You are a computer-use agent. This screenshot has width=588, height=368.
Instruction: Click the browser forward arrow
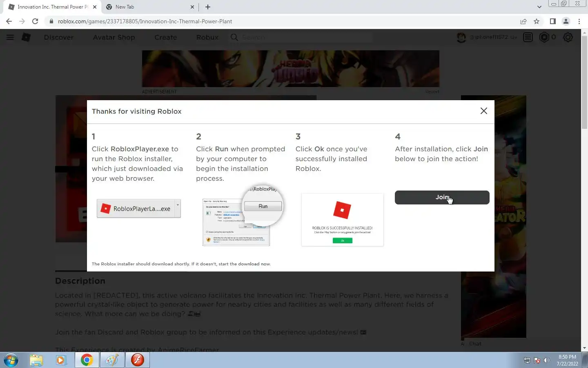[x=22, y=21]
